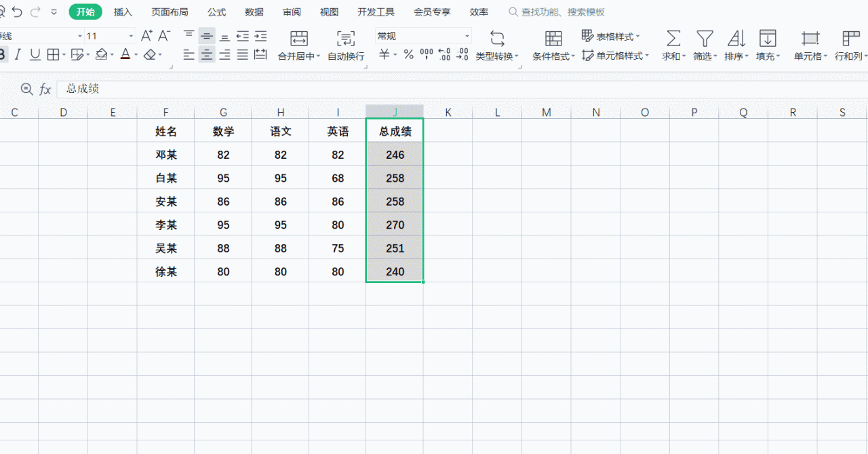
Task: Open the font name dropdown
Action: (x=79, y=36)
